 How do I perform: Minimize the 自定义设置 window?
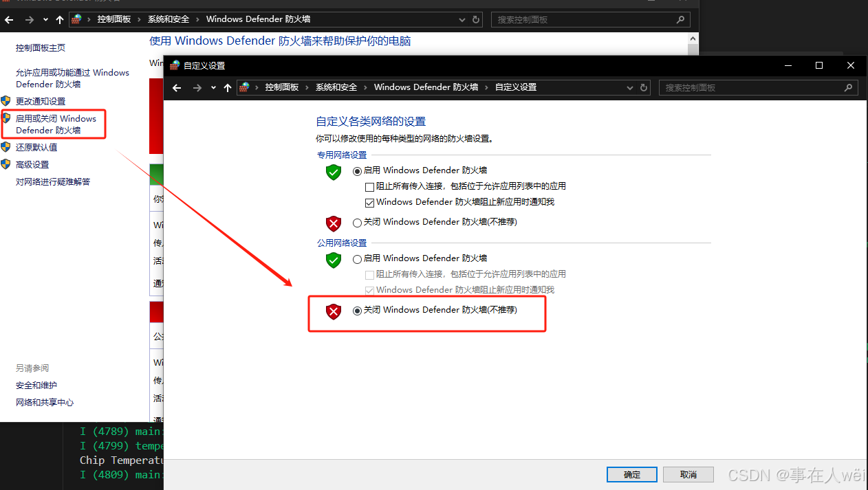coord(788,65)
